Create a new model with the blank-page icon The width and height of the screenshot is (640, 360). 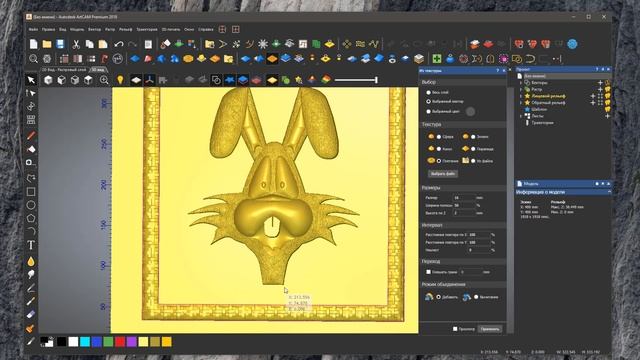33,44
